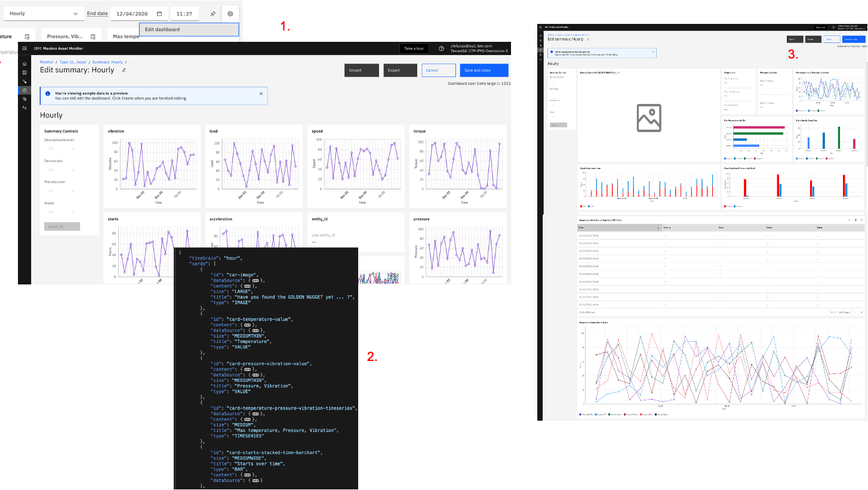Open the Descriptivelocation dropdown in Summary Controls
The width and height of the screenshot is (868, 490).
60,148
